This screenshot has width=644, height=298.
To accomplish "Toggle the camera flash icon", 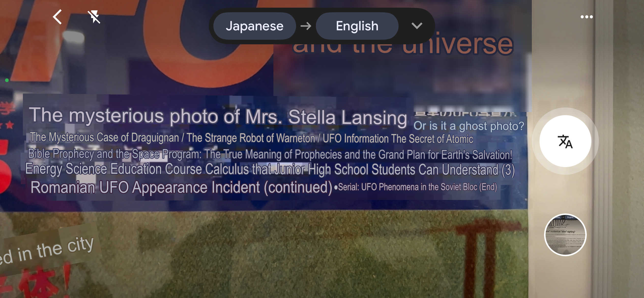I will (94, 17).
